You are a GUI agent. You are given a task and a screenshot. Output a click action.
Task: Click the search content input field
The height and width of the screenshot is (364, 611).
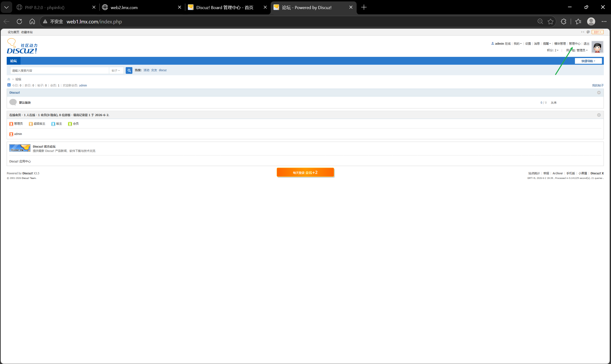[60, 71]
